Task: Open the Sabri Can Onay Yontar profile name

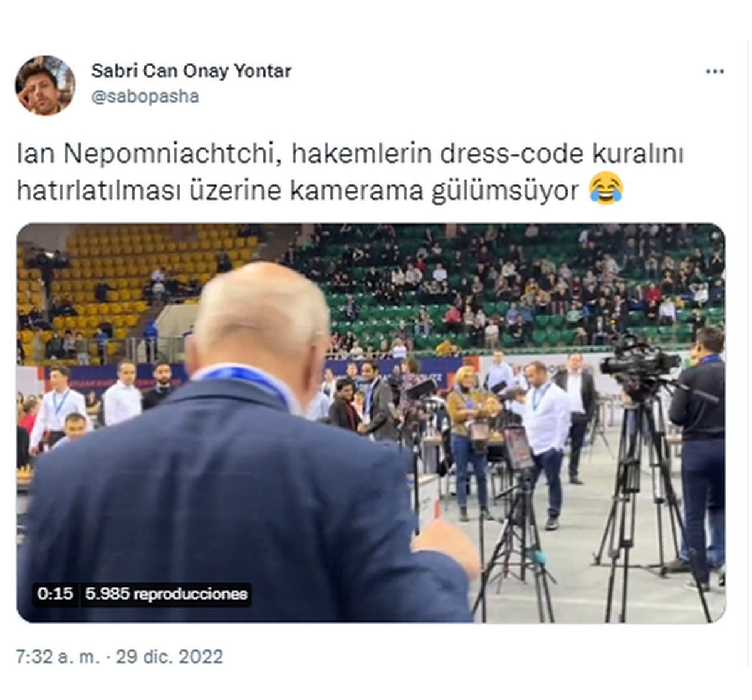Action: pos(191,71)
